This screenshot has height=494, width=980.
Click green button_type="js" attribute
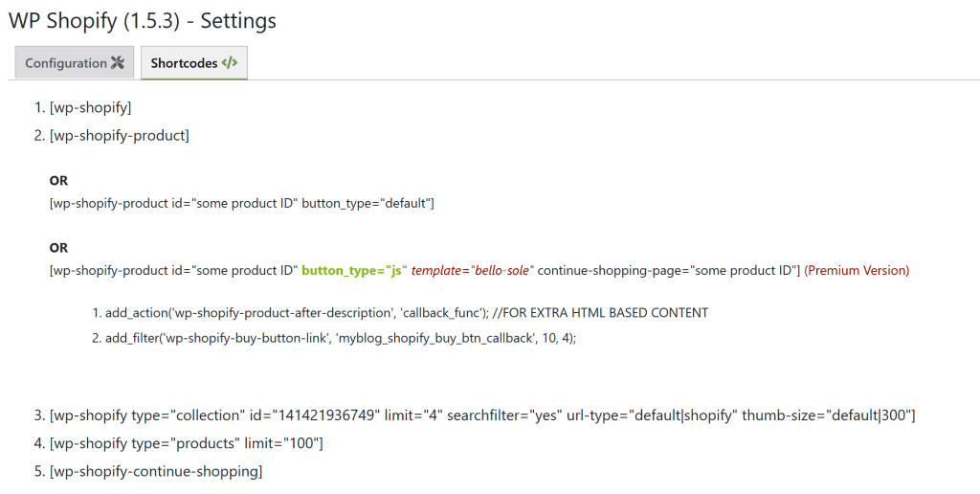pos(354,271)
